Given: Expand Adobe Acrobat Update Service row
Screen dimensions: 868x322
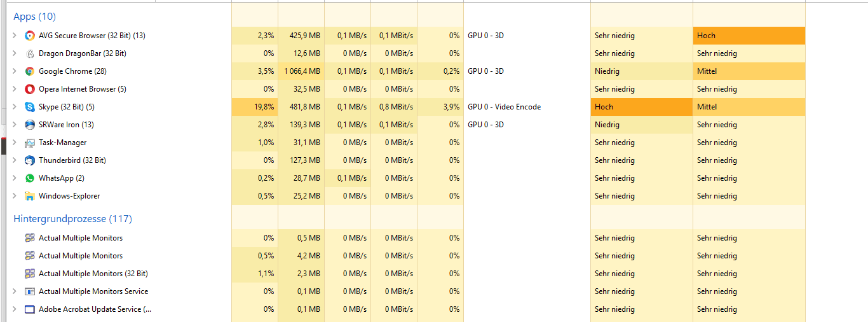Looking at the screenshot, I should tap(15, 309).
